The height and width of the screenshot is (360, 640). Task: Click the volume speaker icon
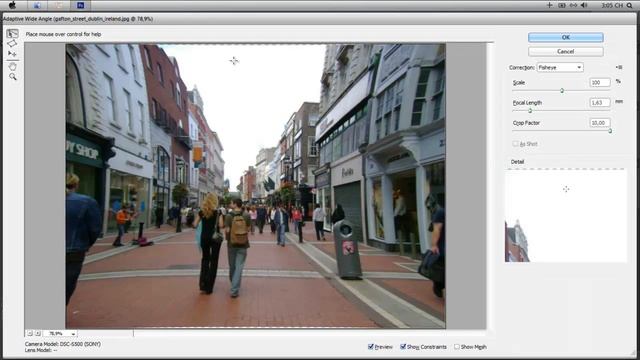click(584, 5)
